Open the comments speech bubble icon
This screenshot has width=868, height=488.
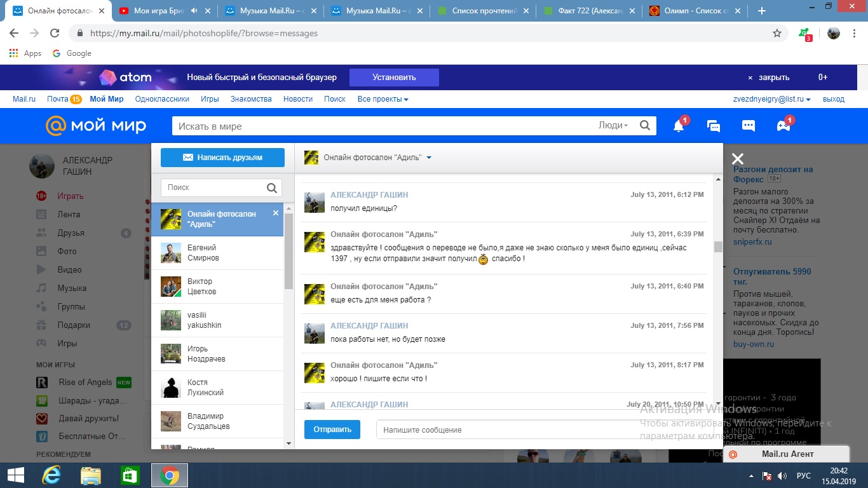[749, 126]
